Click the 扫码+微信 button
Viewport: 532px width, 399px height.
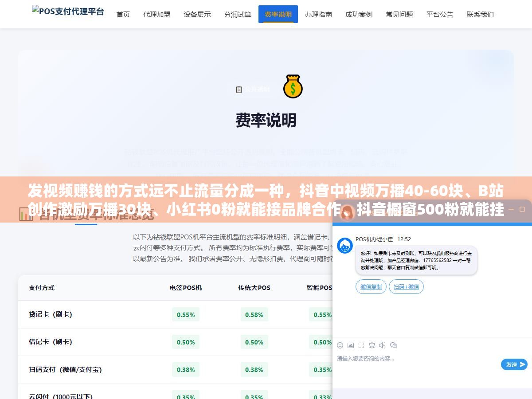tap(406, 287)
